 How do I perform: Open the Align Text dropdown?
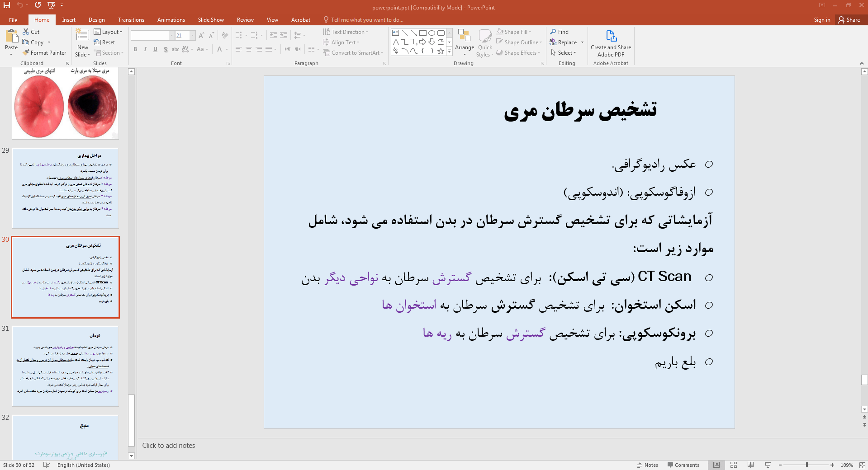341,42
